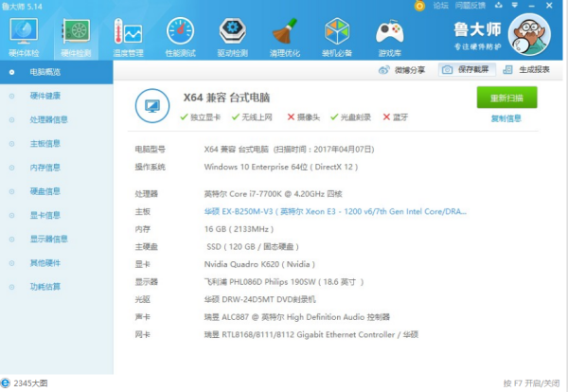Share via 微博分享

[x=401, y=70]
